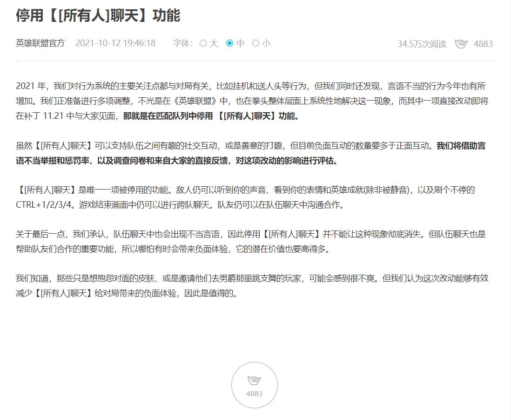
Task: Click the bold sentence starting 我们将借助言
Action: [251, 153]
